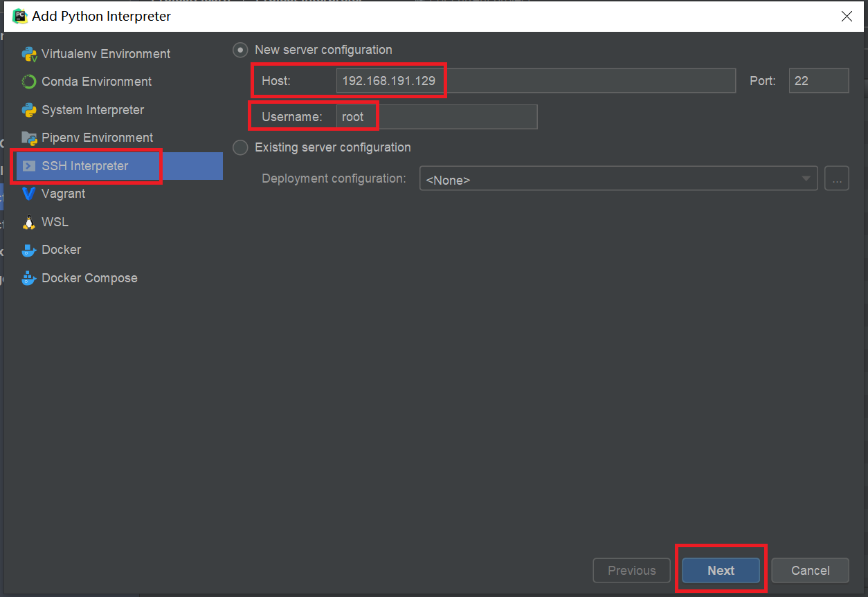Cancel the Add Python Interpreter dialog
The width and height of the screenshot is (868, 597).
coord(810,571)
